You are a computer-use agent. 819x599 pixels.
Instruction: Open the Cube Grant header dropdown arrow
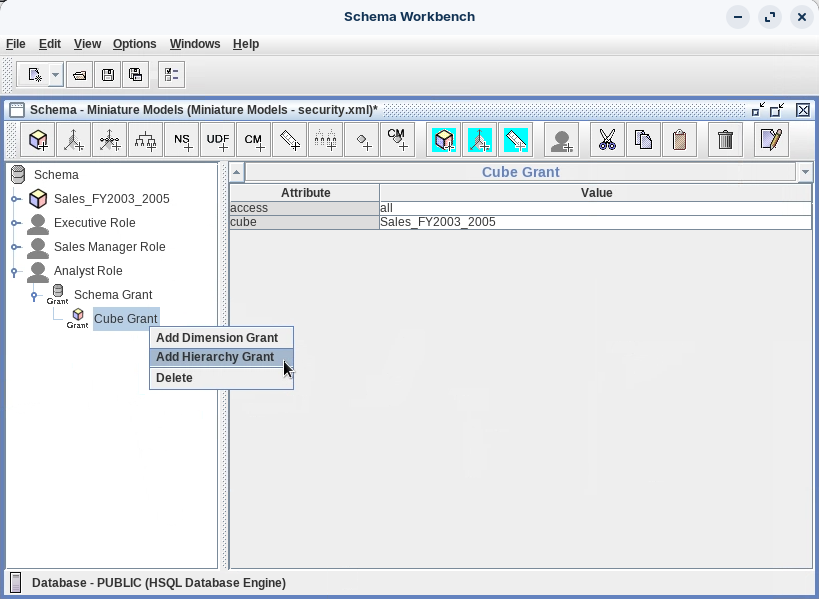(805, 172)
